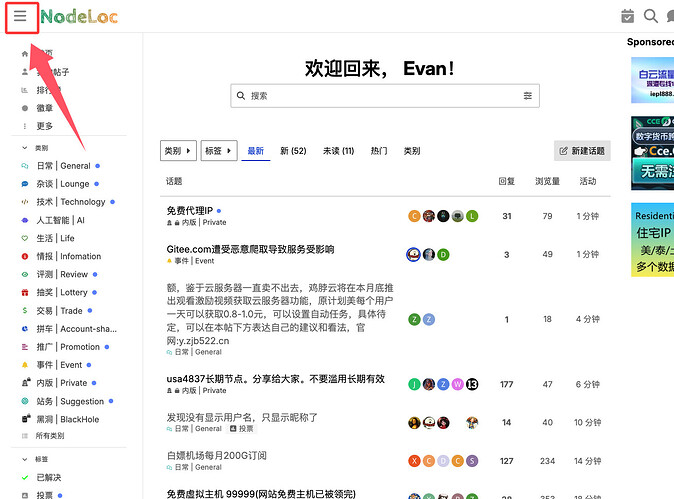Select the 已解决 solved tag
The image size is (674, 499).
click(x=49, y=478)
